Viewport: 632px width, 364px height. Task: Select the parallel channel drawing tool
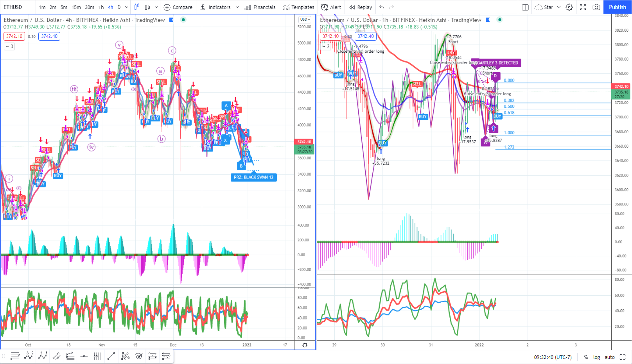click(x=56, y=356)
